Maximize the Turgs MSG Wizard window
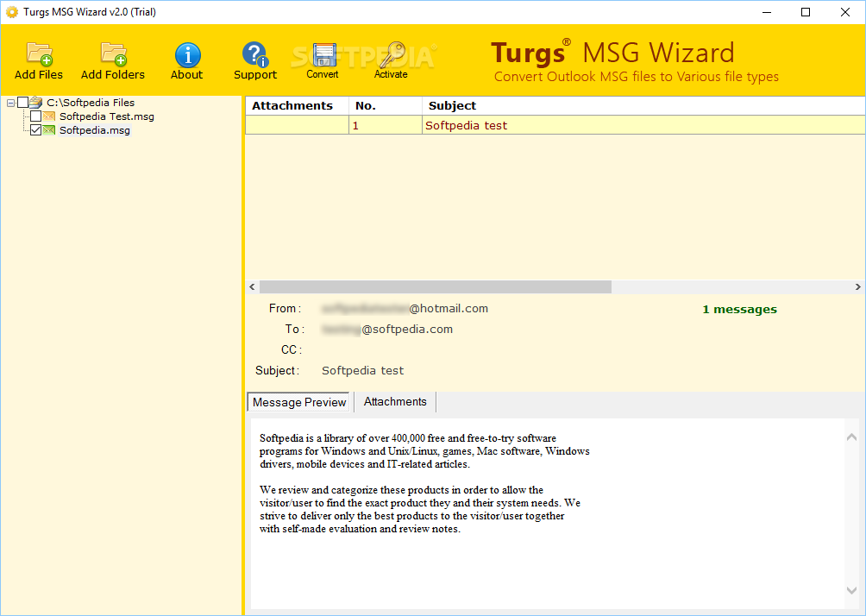Screen dimensions: 866x616 (x=806, y=12)
